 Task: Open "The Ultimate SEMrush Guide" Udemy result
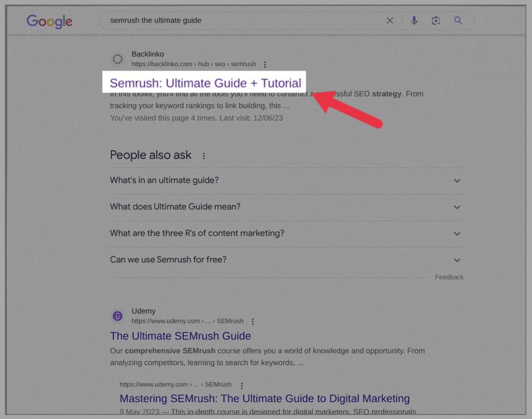[181, 336]
